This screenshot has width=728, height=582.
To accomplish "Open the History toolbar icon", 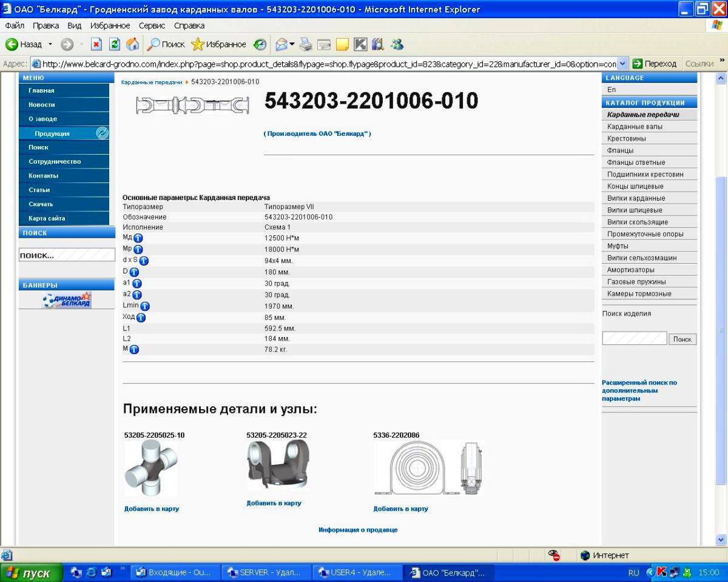I will [x=260, y=44].
